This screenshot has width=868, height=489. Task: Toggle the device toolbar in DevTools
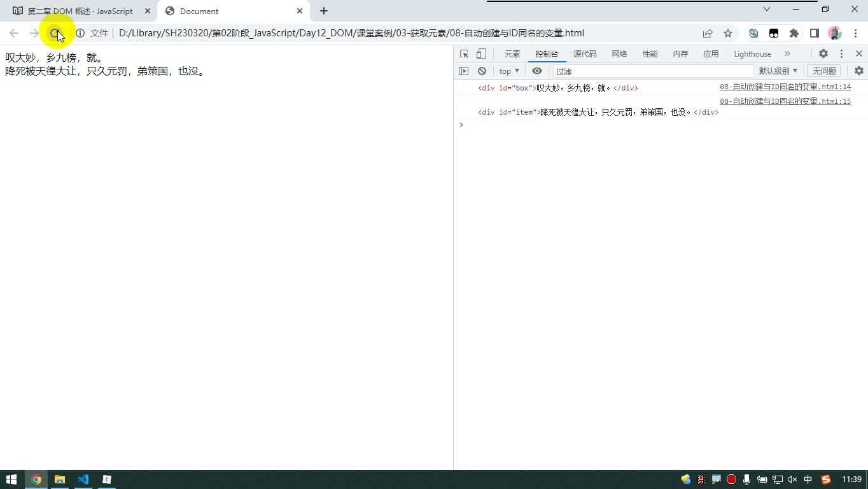tap(482, 54)
